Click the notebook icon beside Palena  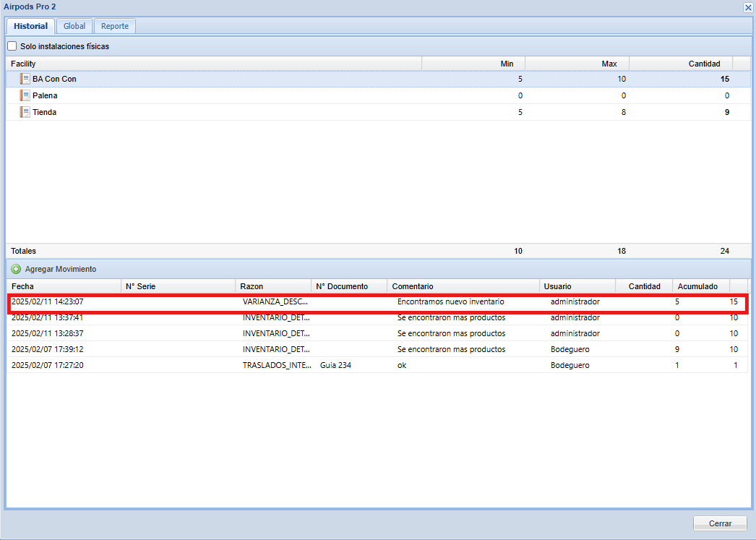click(x=25, y=95)
